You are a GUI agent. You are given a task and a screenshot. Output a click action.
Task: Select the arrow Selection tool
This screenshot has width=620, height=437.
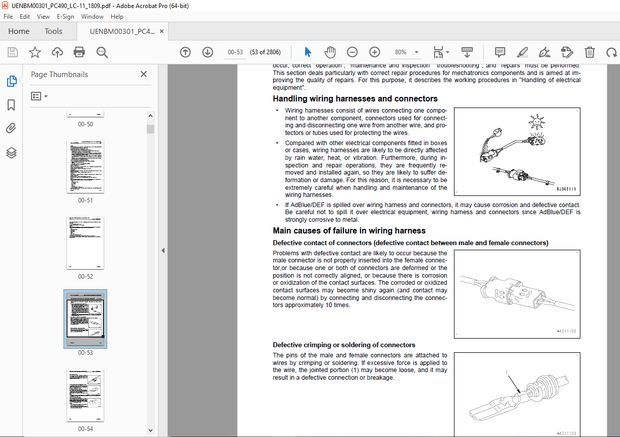point(308,52)
